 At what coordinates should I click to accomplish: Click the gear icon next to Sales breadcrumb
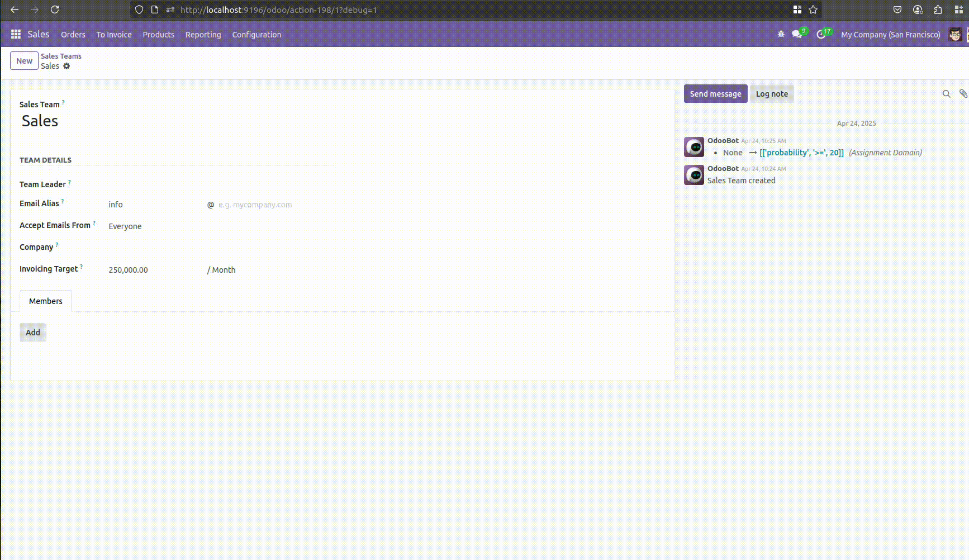tap(66, 66)
